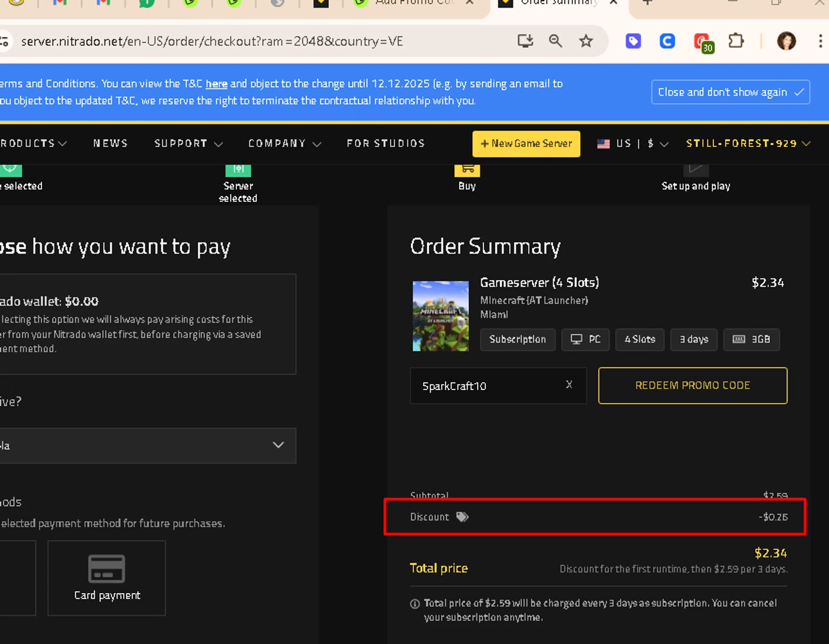This screenshot has width=829, height=644.
Task: Click Redeem Promo Code button
Action: pos(692,386)
